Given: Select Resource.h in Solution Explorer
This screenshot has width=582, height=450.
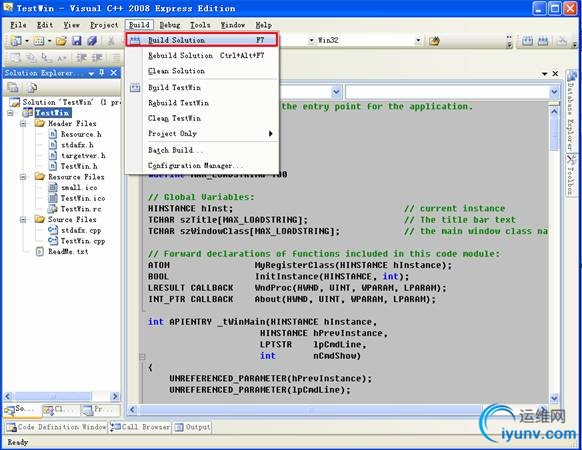Looking at the screenshot, I should pos(81,134).
